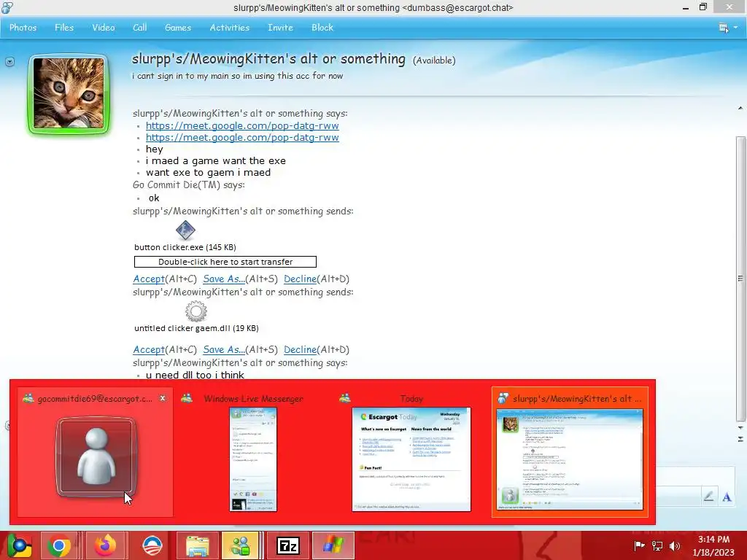Open the Start button on the taskbar
Image resolution: width=747 pixels, height=560 pixels.
19,545
